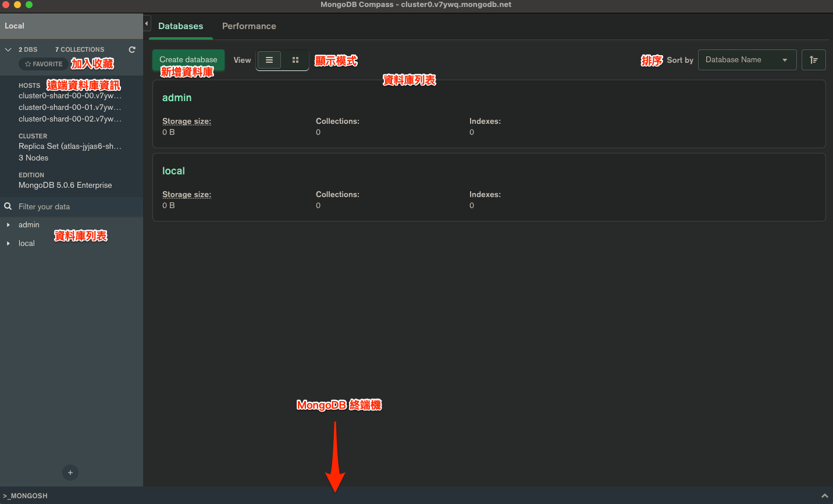Open the Database Name sort dropdown

(x=747, y=60)
